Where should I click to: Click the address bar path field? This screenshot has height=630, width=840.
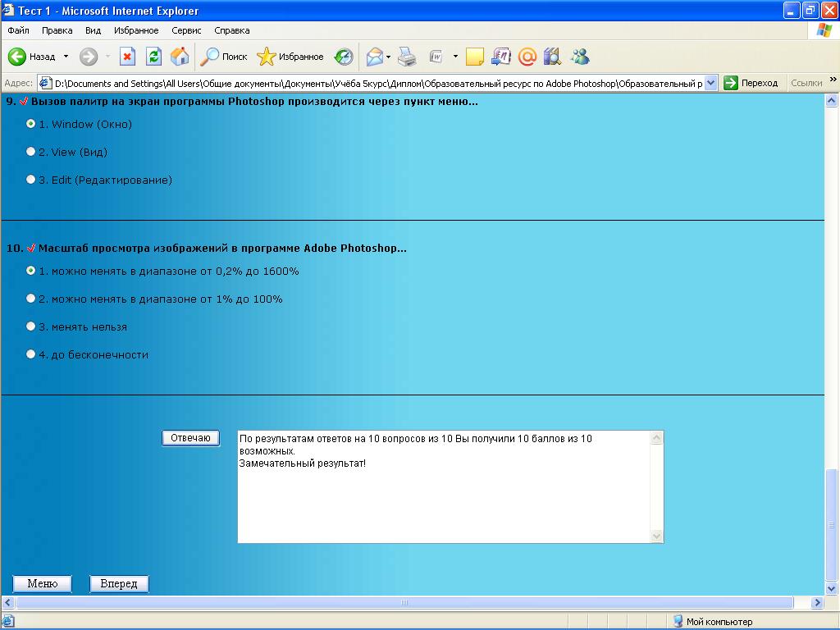pos(377,83)
